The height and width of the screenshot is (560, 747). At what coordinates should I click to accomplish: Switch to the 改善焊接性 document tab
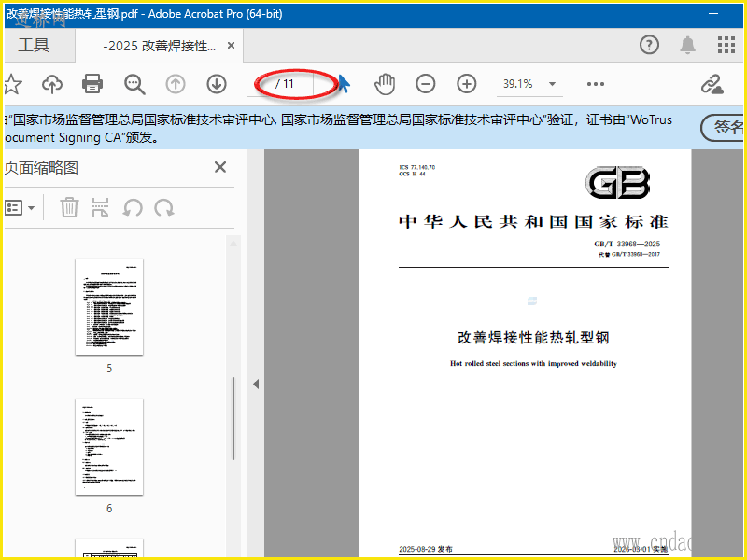tap(159, 46)
